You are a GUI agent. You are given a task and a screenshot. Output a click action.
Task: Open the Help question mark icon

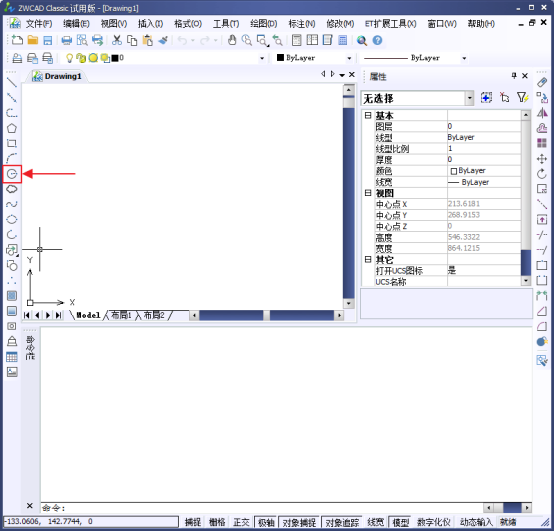click(378, 40)
